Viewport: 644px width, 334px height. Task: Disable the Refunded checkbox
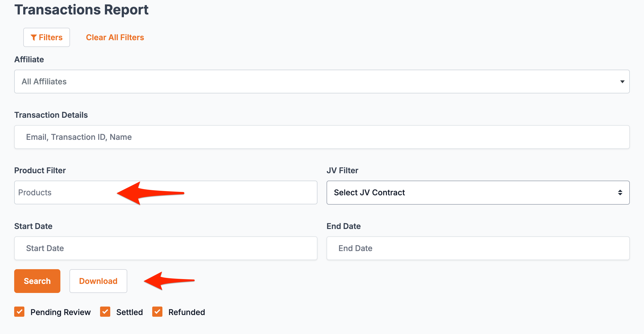click(157, 312)
